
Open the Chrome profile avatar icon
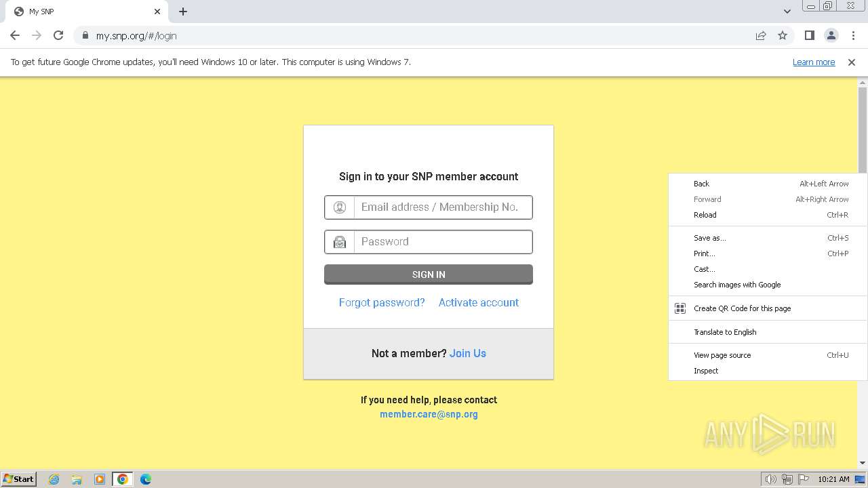[x=831, y=36]
